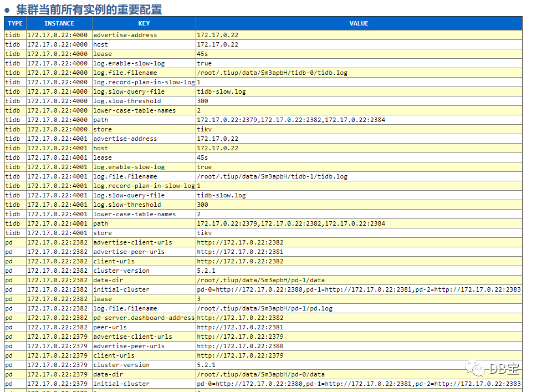Click the advertise-client-urls key for pd 2379
The height and width of the screenshot is (392, 537).
tap(132, 337)
